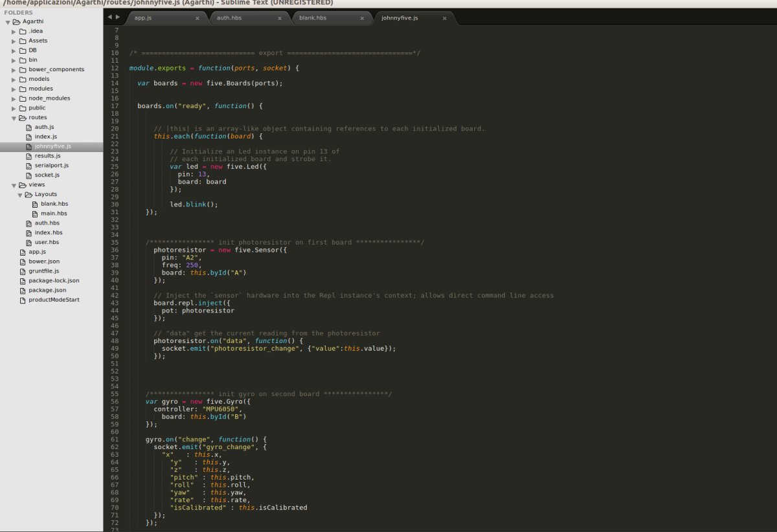Collapse the Layouts folder arrow
The image size is (777, 532).
tap(20, 194)
